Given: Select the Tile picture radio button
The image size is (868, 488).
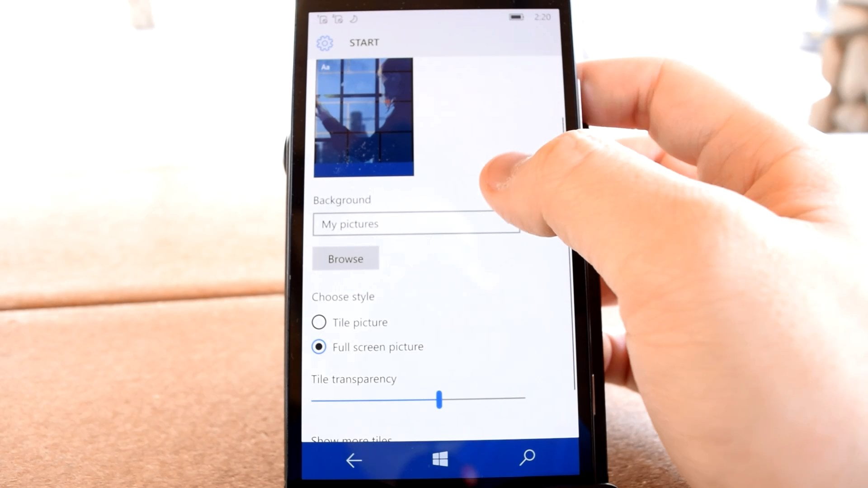Looking at the screenshot, I should pyautogui.click(x=318, y=322).
